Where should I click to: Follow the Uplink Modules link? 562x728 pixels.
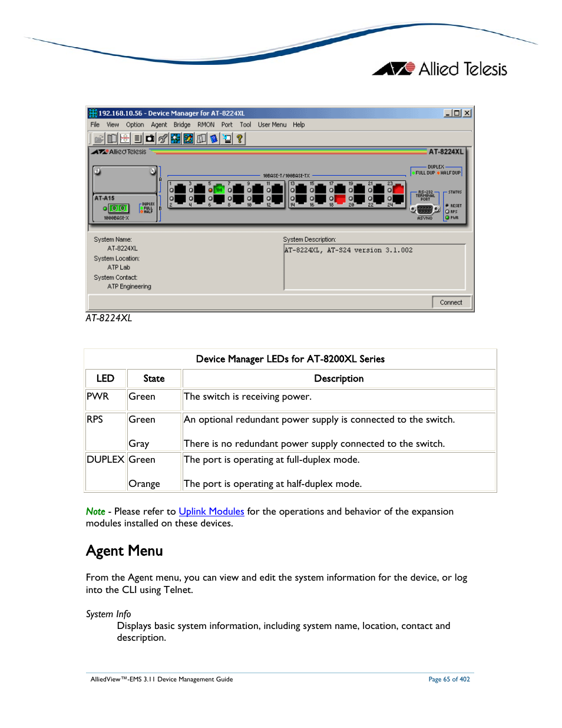(211, 511)
